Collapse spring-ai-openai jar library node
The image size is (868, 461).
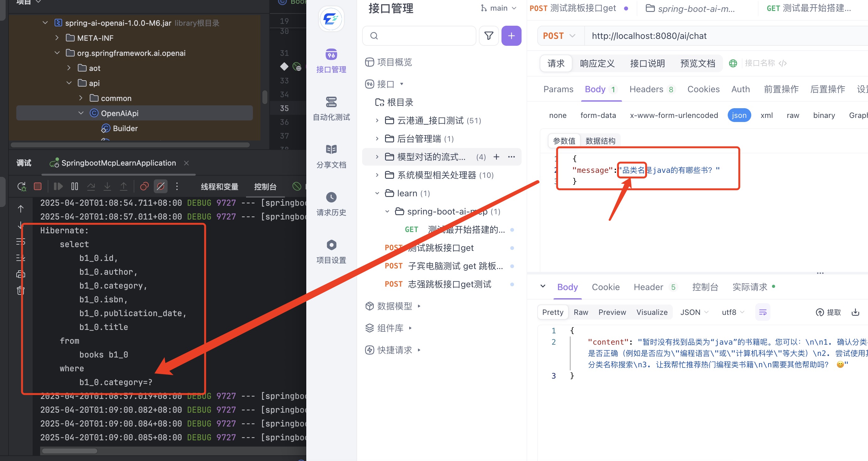(45, 23)
